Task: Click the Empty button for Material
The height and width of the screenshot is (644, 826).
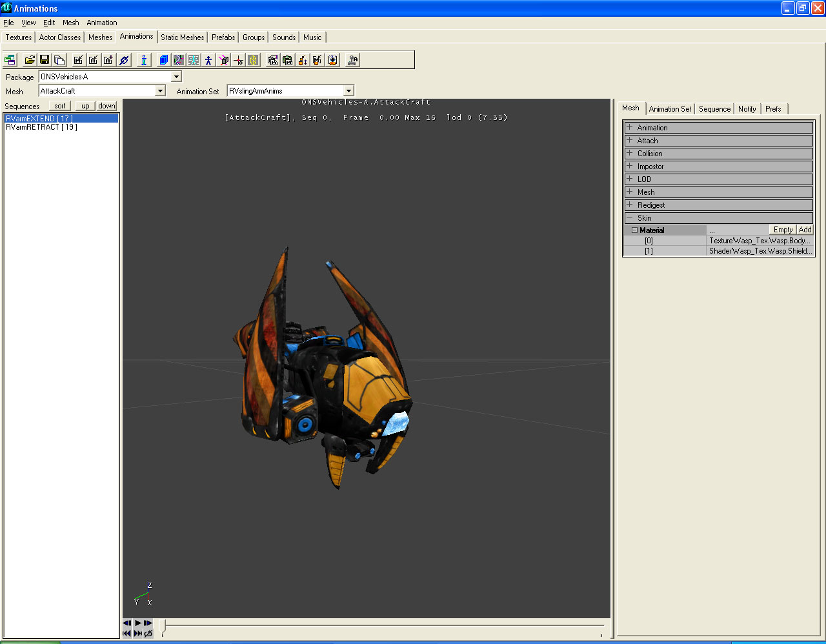Action: coord(783,230)
